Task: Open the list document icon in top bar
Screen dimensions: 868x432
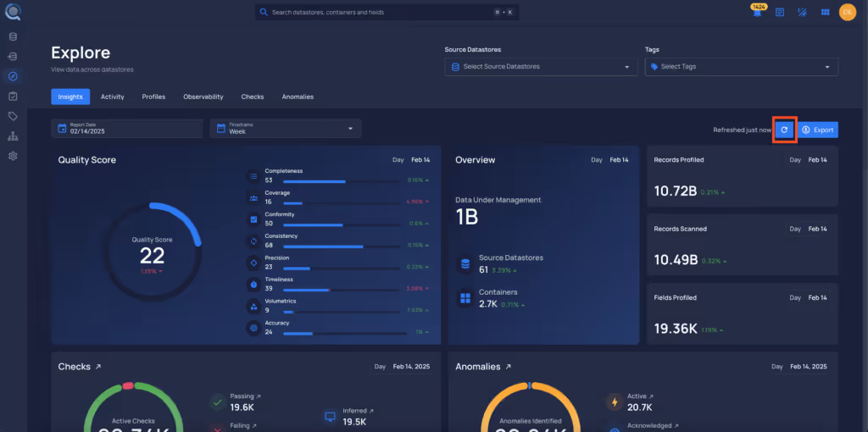Action: (x=780, y=12)
